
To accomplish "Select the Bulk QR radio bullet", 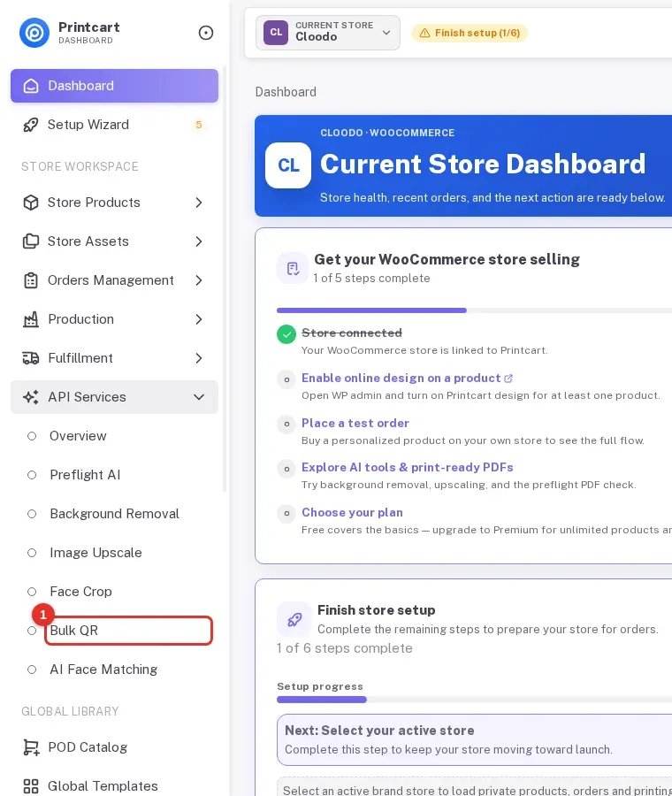I will click(32, 631).
